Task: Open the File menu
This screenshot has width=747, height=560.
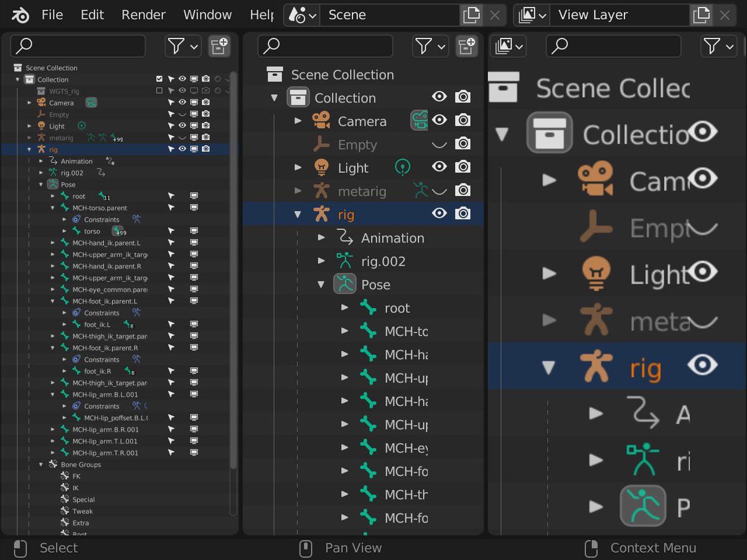Action: (x=52, y=15)
